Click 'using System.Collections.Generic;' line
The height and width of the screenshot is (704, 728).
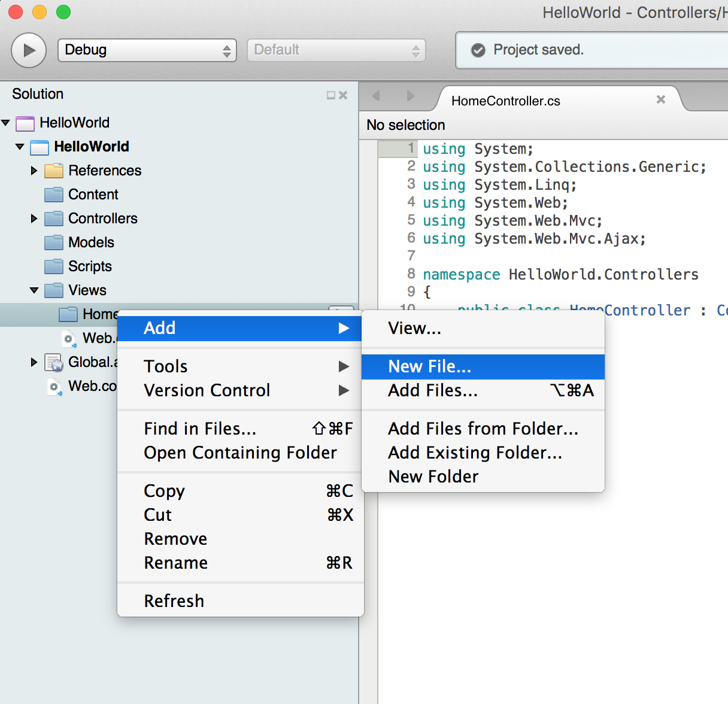565,166
